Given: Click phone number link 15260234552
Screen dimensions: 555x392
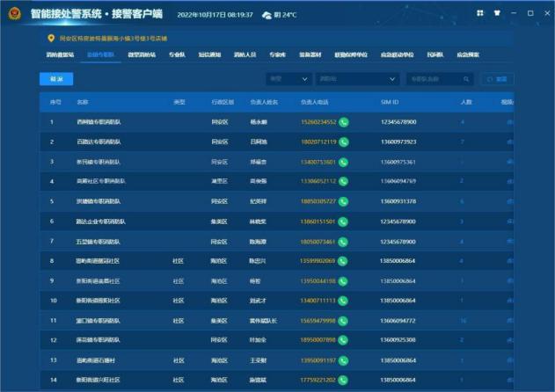Looking at the screenshot, I should point(318,122).
